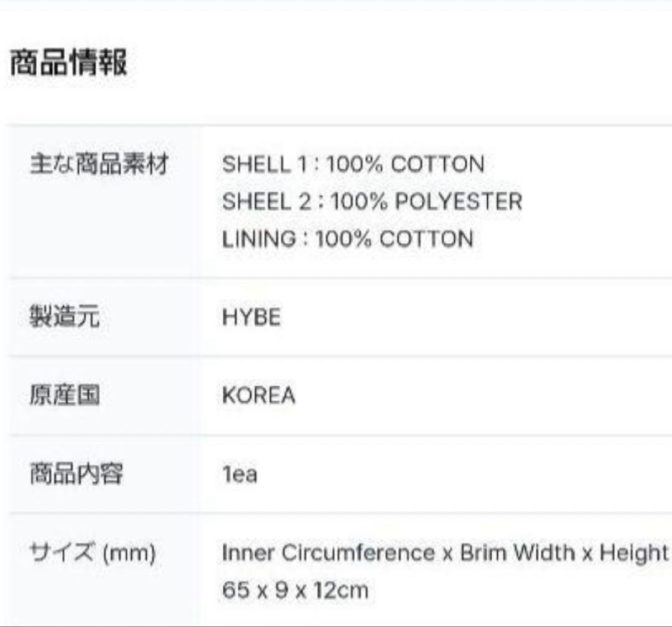
Task: Click the 商品内容 row label
Action: point(76,475)
